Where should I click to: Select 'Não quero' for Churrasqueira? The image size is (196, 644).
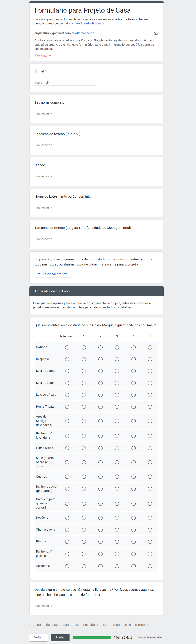(67, 530)
